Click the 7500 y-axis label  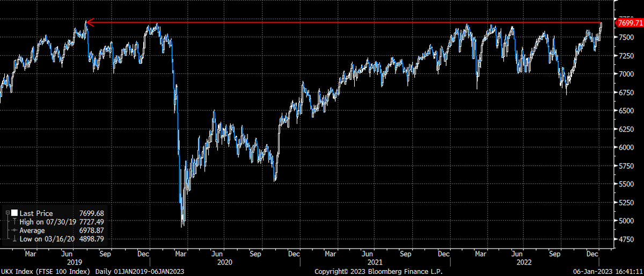626,37
